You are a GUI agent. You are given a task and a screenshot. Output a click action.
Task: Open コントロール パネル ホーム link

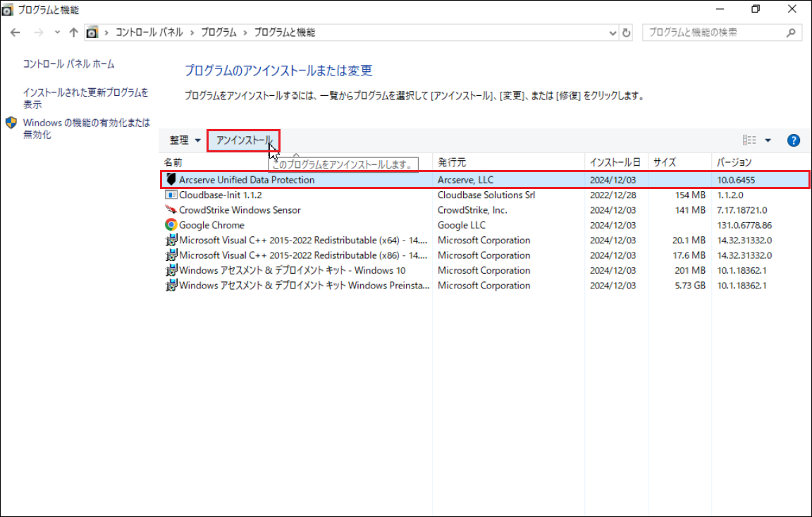(69, 64)
